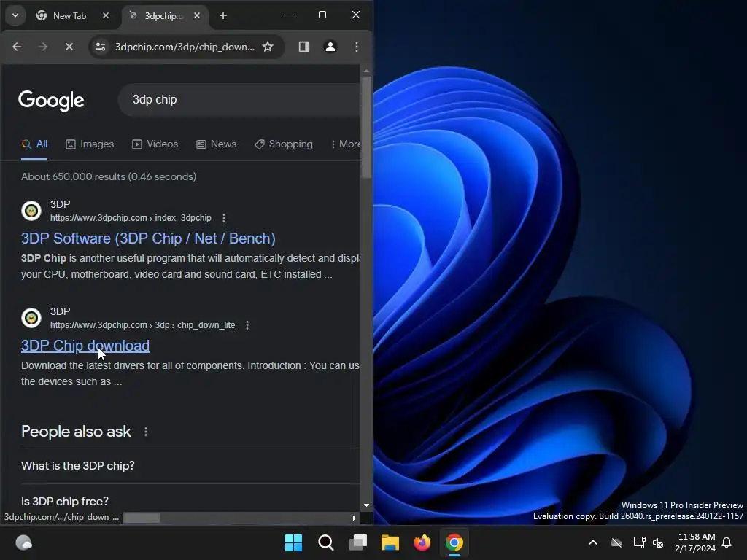Open the Windows Start menu
Viewport: 747px width, 560px height.
(x=293, y=542)
